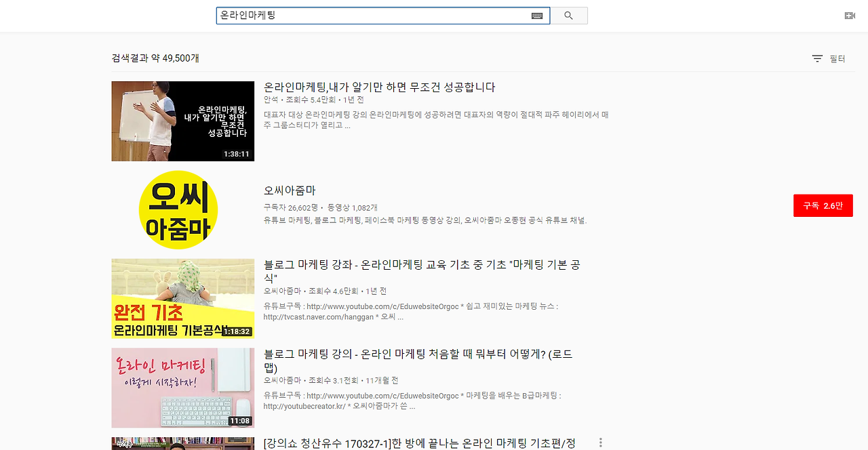The height and width of the screenshot is (450, 868).
Task: Click 오씨아줌마 uploader name under 블로그 마케팅 강의
Action: point(282,380)
